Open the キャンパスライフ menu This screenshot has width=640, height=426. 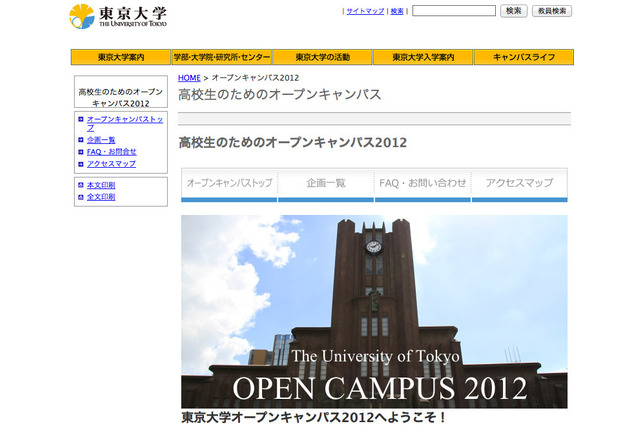[x=524, y=57]
